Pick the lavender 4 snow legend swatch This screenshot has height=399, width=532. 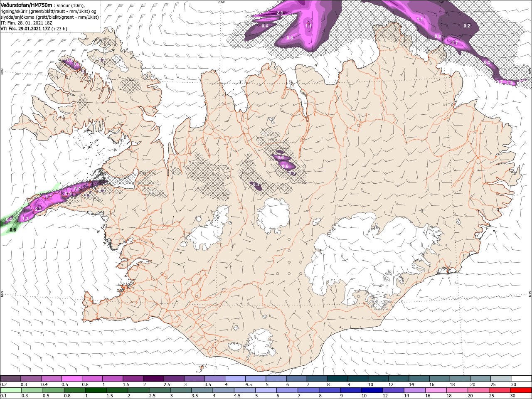click(235, 379)
